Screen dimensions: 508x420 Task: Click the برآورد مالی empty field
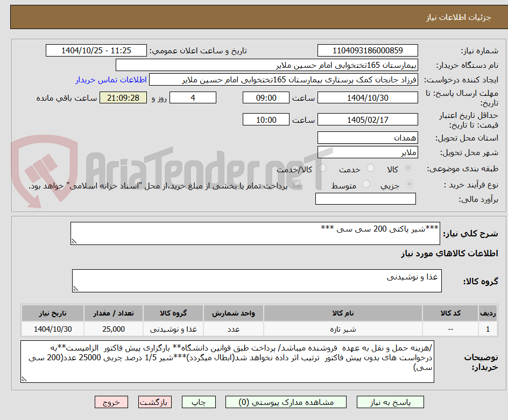coord(365,199)
